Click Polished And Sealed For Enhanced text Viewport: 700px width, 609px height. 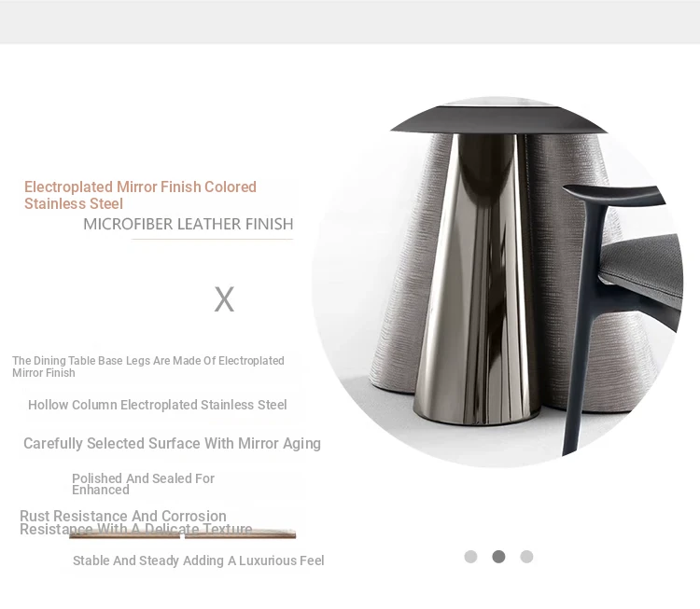pos(143,484)
